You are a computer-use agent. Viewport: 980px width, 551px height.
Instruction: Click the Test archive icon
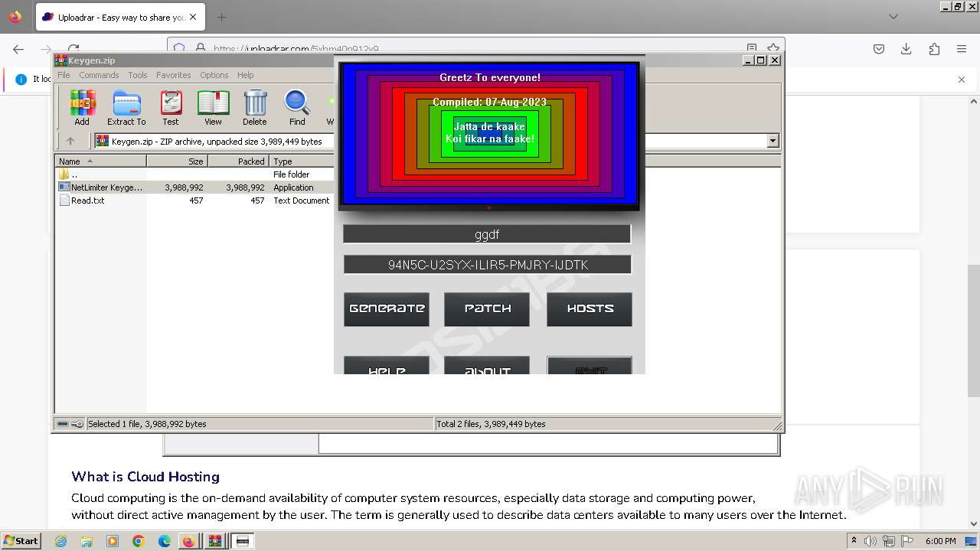171,107
